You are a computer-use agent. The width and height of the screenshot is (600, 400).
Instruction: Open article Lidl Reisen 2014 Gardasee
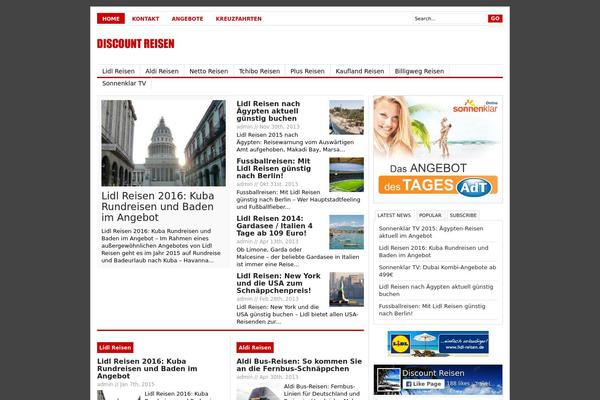[x=274, y=226]
